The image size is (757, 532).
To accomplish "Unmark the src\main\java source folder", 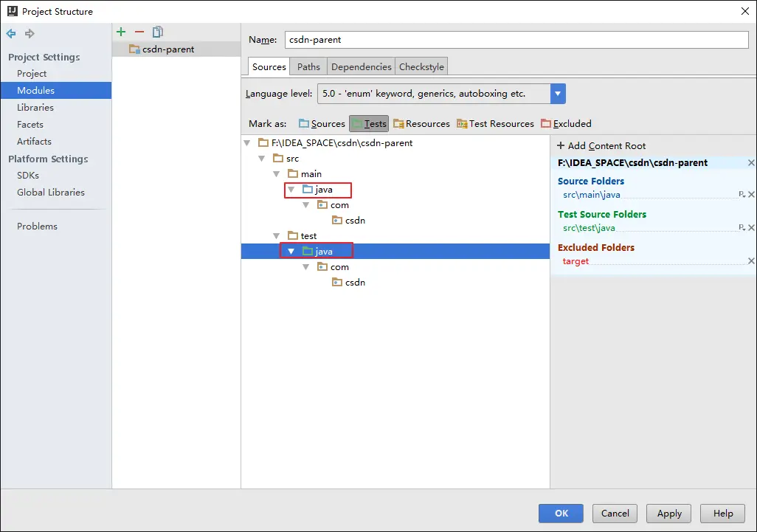I will tap(751, 194).
